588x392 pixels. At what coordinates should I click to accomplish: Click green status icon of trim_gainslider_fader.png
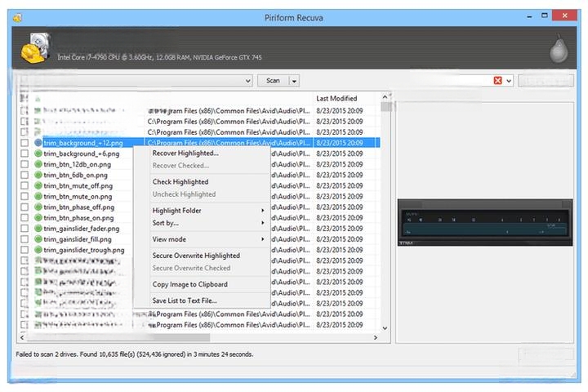[x=38, y=228]
